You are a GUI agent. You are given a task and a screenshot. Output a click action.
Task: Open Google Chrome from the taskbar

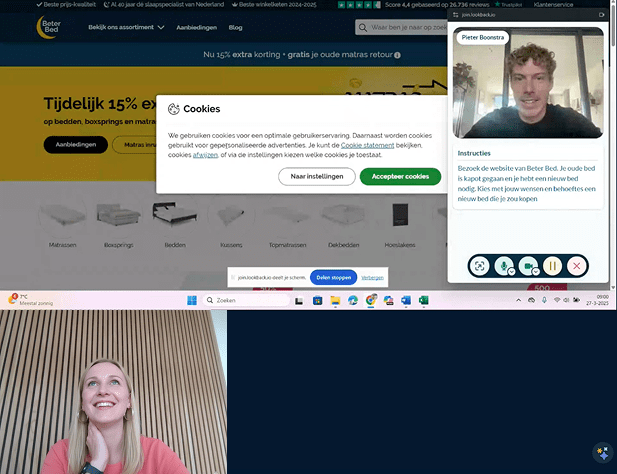[371, 301]
